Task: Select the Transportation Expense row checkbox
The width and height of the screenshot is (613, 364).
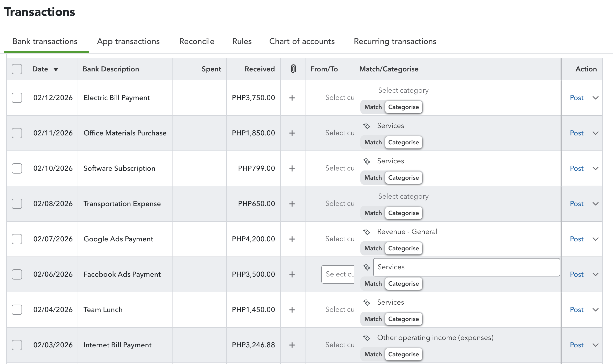Action: tap(17, 204)
